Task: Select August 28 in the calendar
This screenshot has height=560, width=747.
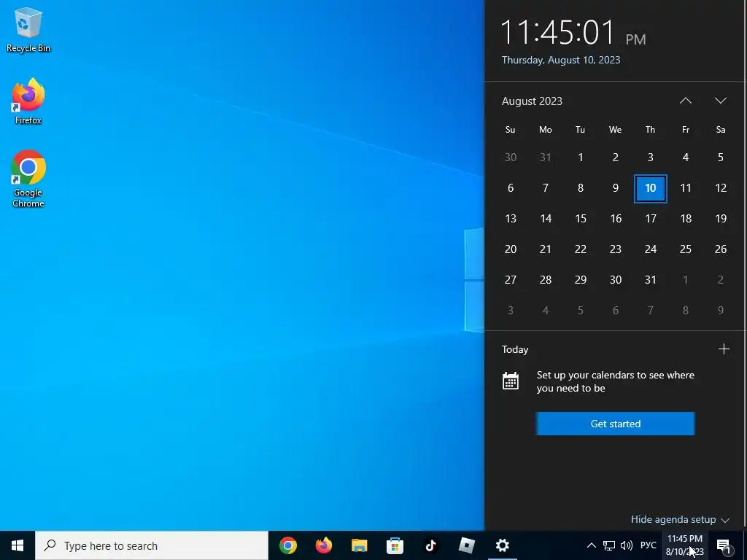Action: [x=546, y=279]
